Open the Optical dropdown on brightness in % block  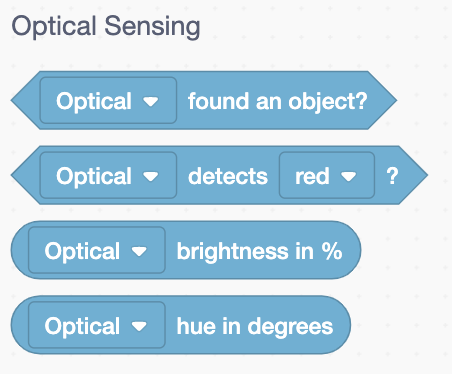(97, 250)
